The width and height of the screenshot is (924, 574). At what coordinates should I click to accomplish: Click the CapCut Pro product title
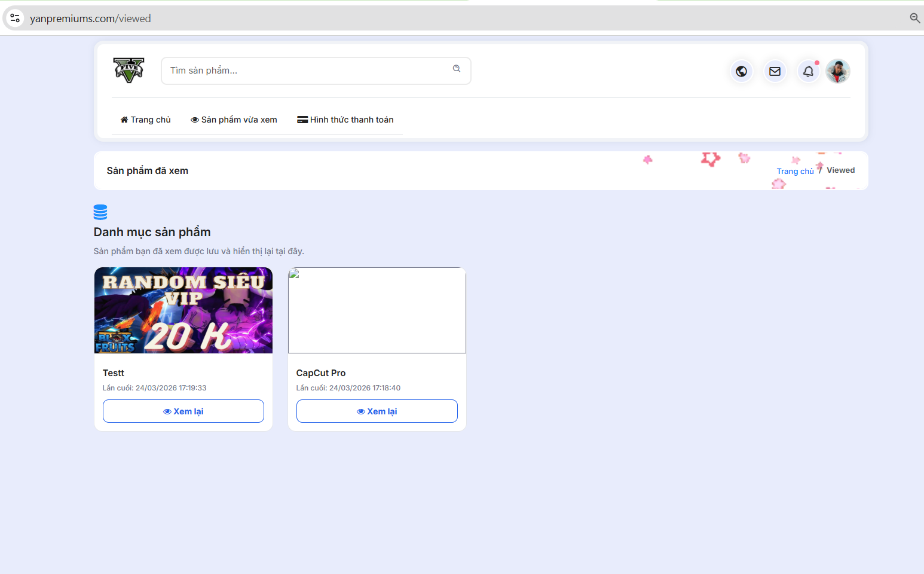click(321, 373)
